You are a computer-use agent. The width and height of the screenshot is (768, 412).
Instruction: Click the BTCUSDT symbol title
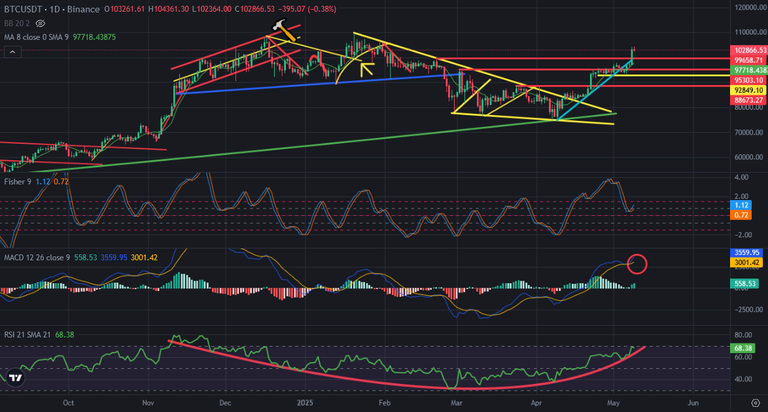click(x=23, y=9)
